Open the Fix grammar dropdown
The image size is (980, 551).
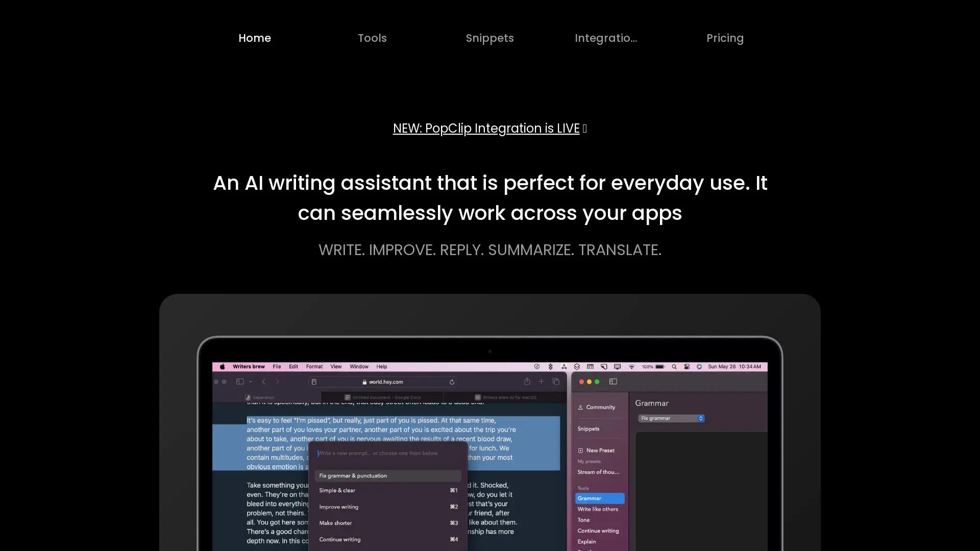pyautogui.click(x=671, y=418)
